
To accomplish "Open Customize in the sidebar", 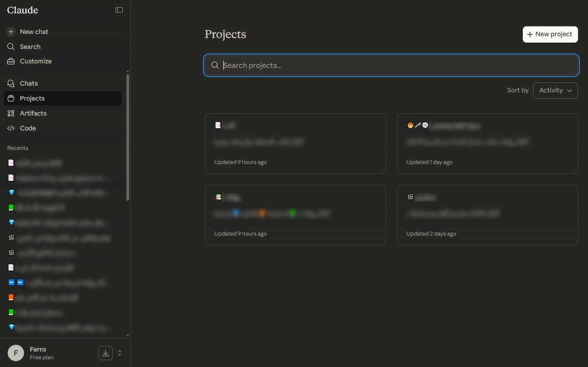I will point(62,61).
